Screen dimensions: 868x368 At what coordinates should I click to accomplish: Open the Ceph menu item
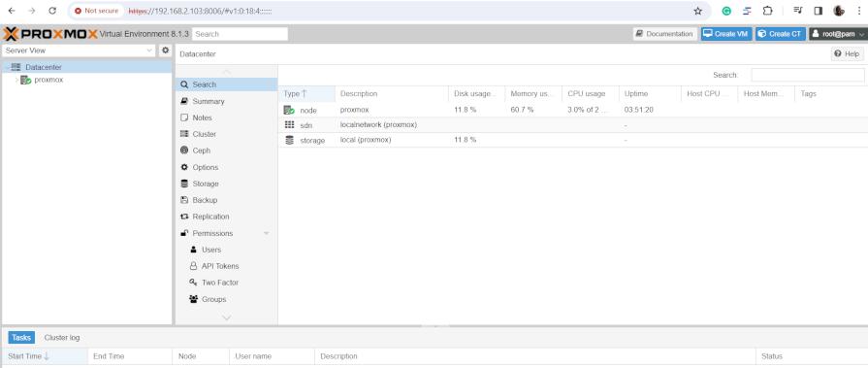(x=226, y=151)
